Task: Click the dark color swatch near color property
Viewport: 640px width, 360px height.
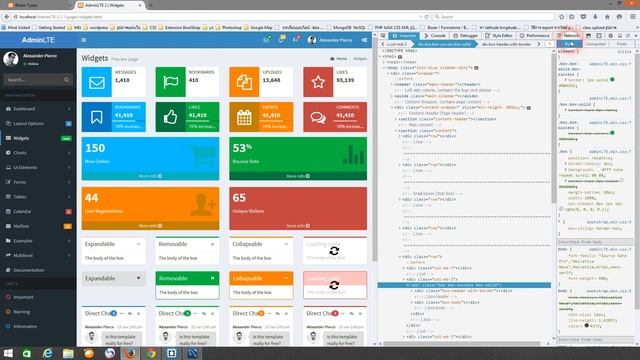Action: click(587, 326)
